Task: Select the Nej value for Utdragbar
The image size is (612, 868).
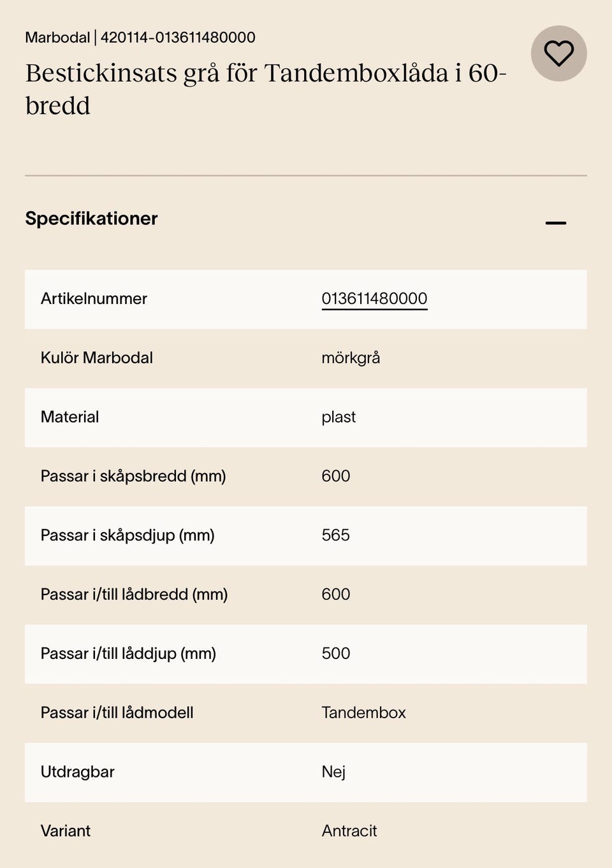Action: point(333,772)
